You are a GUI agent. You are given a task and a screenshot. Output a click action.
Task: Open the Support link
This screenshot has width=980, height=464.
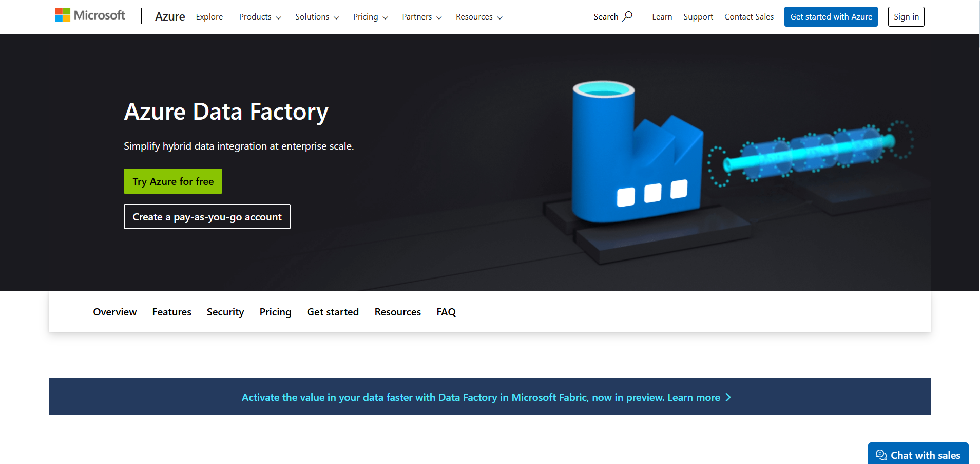(x=698, y=17)
